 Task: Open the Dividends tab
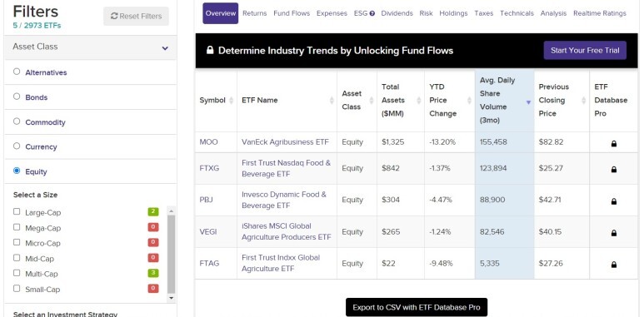pyautogui.click(x=397, y=13)
